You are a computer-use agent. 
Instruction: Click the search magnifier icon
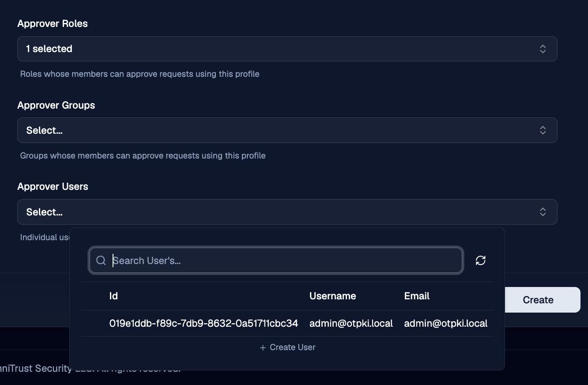101,260
